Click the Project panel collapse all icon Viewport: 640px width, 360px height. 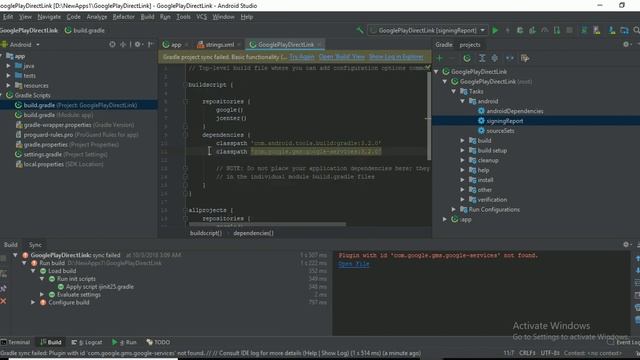(x=123, y=44)
